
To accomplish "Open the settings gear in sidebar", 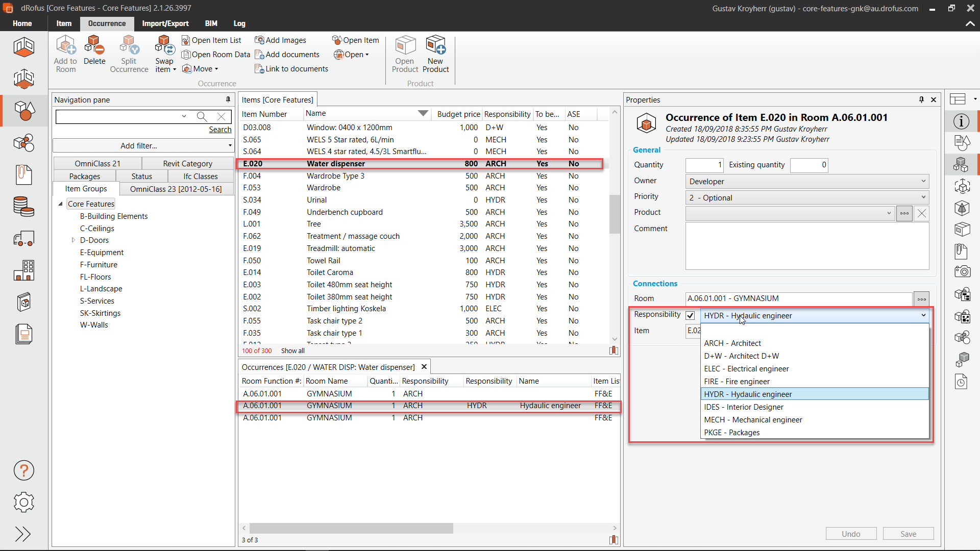I will click(23, 503).
